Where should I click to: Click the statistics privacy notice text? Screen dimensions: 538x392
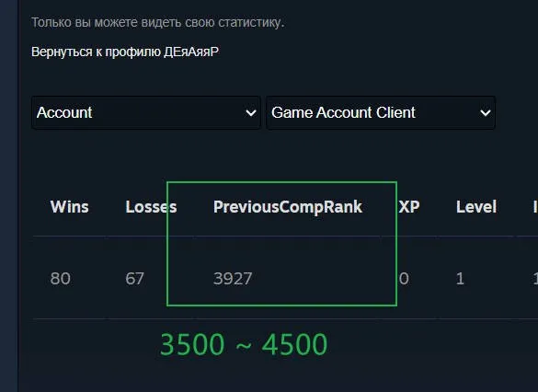pyautogui.click(x=158, y=22)
